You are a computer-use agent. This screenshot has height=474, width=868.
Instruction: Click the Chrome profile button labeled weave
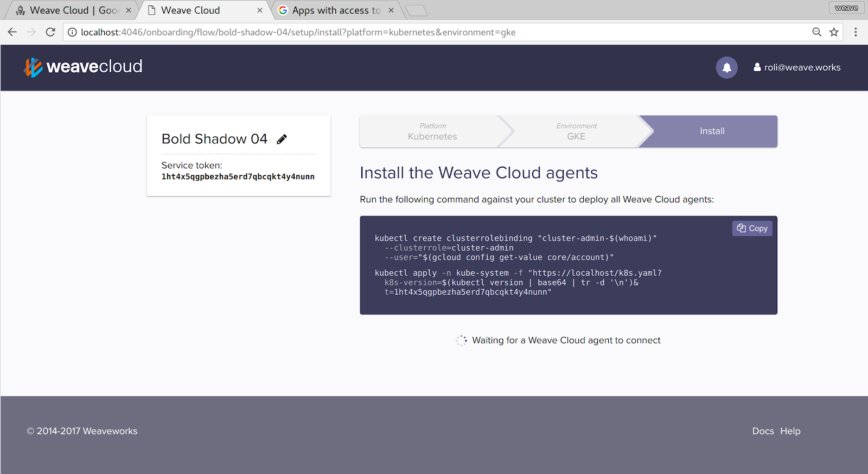point(846,8)
